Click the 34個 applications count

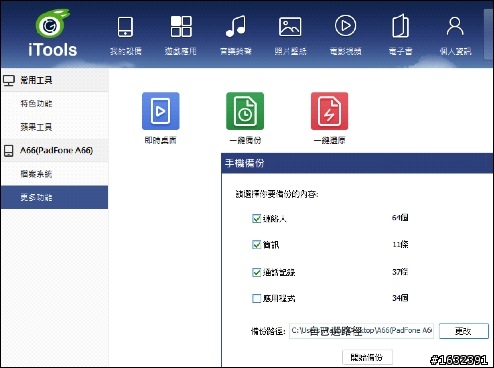tap(400, 298)
